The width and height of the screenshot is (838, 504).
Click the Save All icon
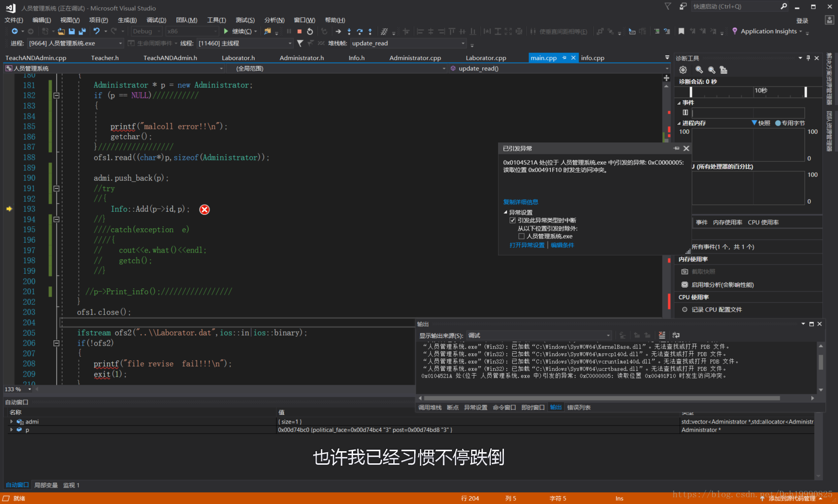[82, 31]
